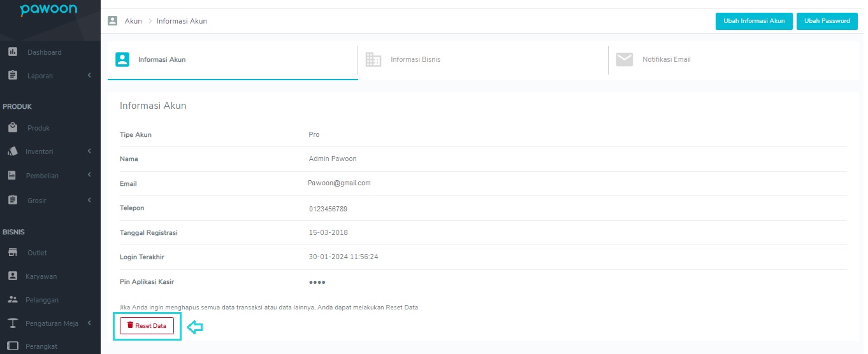
Task: Click the Pawoon logo
Action: coord(48,10)
